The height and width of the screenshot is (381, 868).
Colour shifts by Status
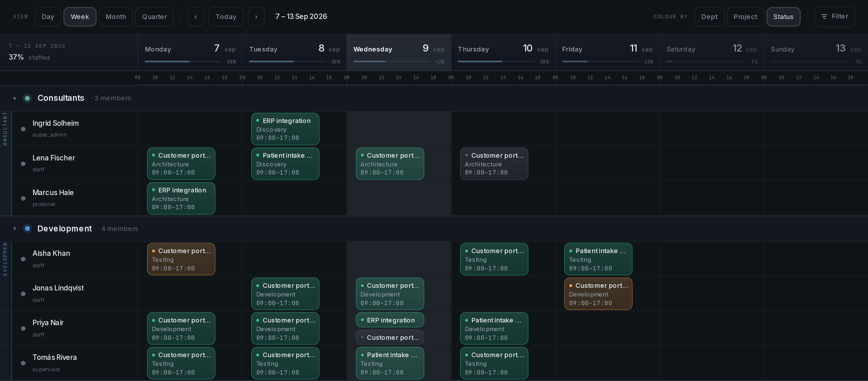[x=783, y=17]
